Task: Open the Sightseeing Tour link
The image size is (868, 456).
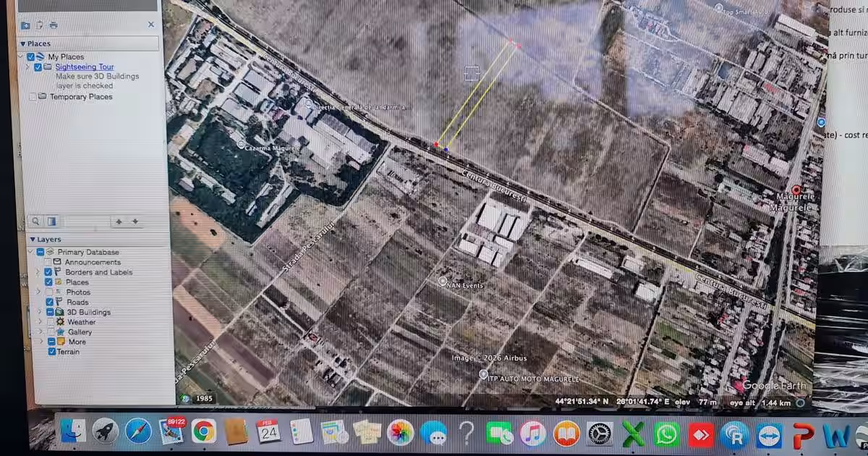Action: point(85,67)
